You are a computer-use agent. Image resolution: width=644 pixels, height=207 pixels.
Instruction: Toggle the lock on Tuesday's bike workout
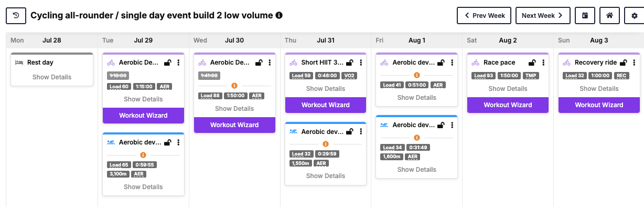[168, 63]
